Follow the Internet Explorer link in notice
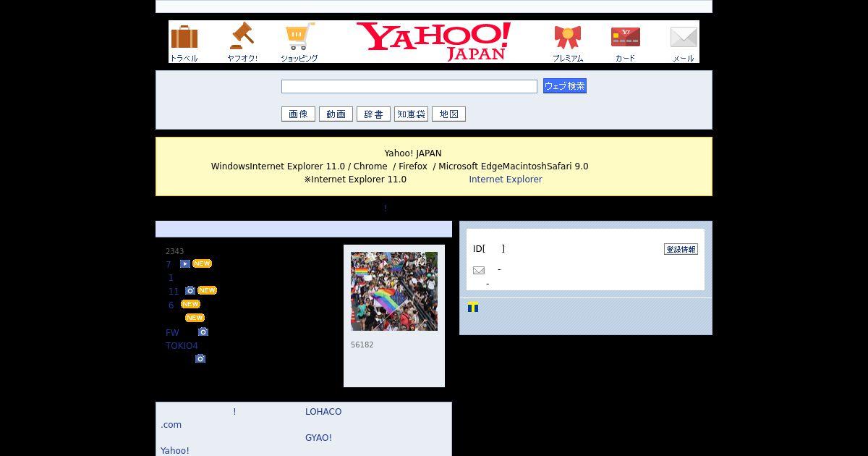The height and width of the screenshot is (456, 868). (x=506, y=179)
